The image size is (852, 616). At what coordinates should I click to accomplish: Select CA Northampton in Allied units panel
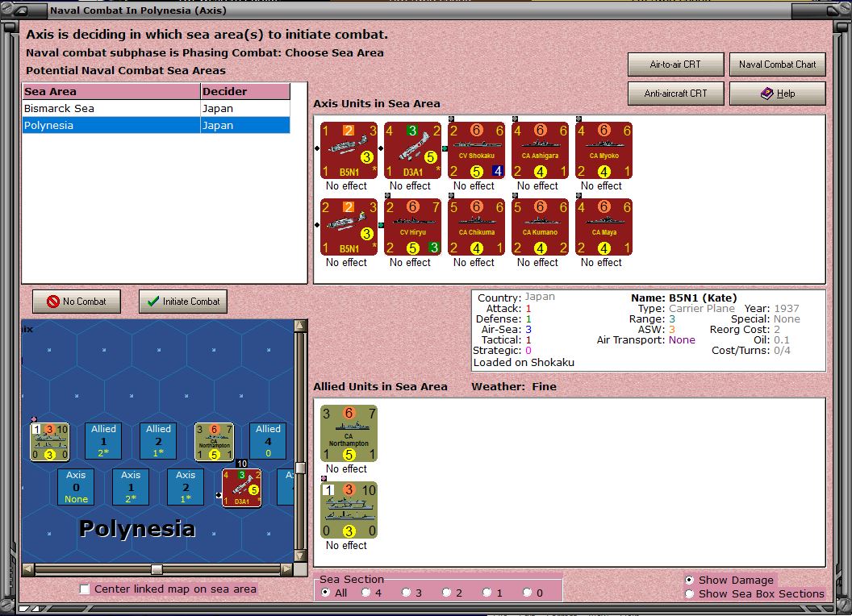click(349, 434)
